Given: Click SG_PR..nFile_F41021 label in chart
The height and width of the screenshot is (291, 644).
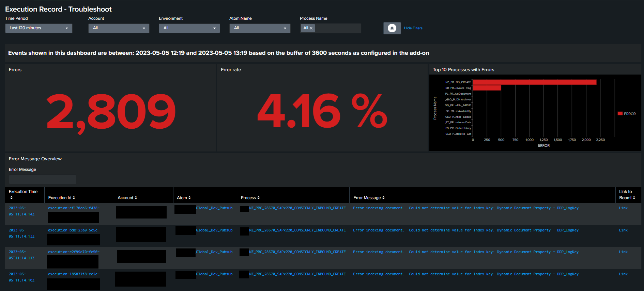Looking at the screenshot, I should (x=458, y=105).
